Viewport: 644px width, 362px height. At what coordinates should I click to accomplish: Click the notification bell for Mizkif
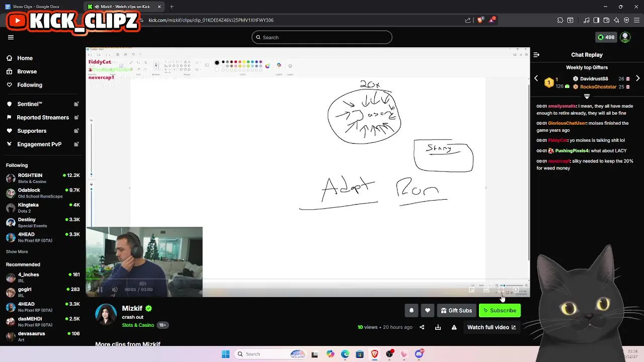412,311
